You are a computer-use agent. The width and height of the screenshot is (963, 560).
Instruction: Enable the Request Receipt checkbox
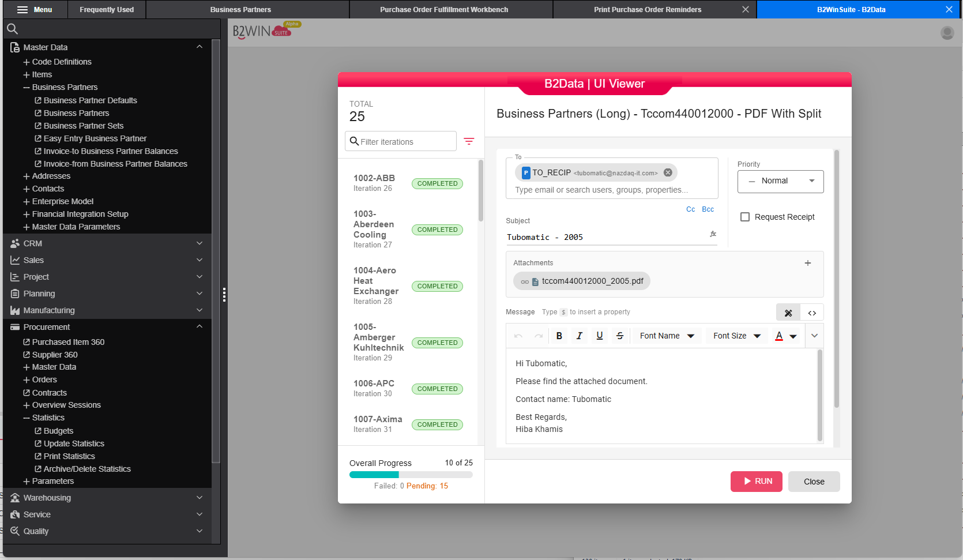coord(745,217)
